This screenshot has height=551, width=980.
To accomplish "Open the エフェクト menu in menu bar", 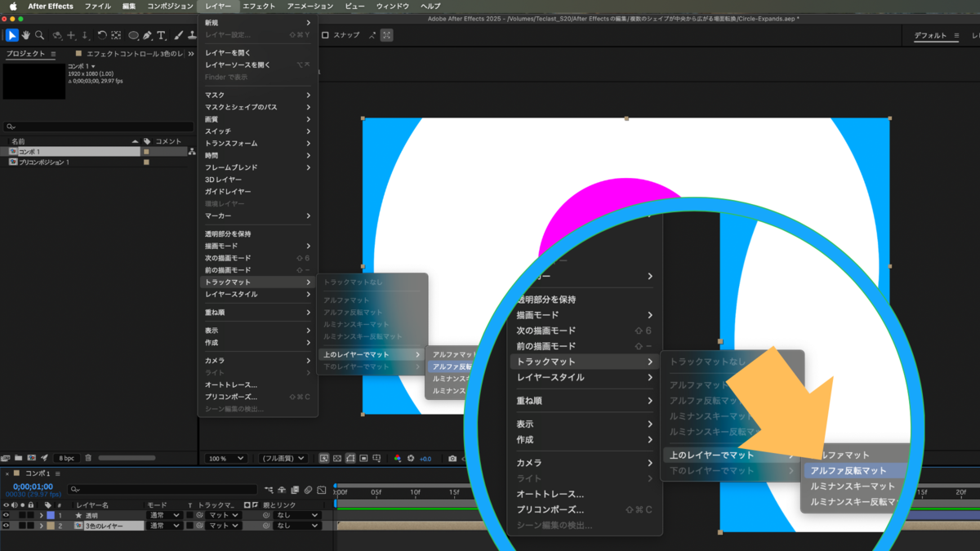I will (259, 6).
